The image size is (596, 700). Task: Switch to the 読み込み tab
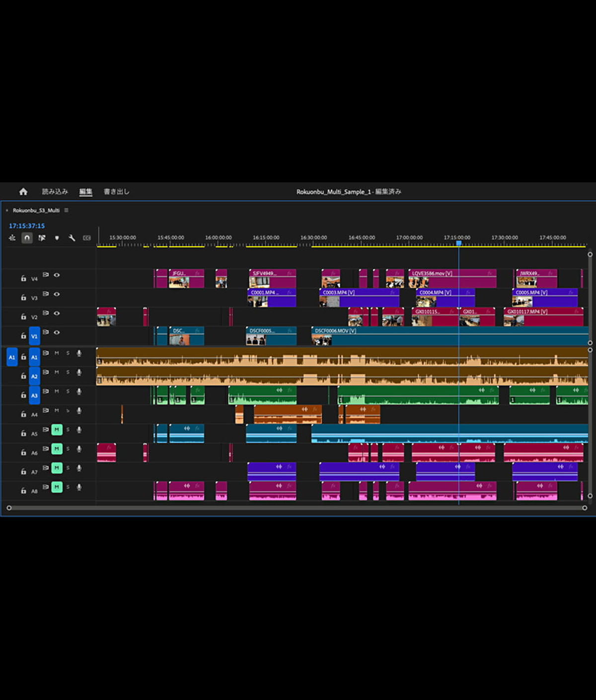click(55, 192)
